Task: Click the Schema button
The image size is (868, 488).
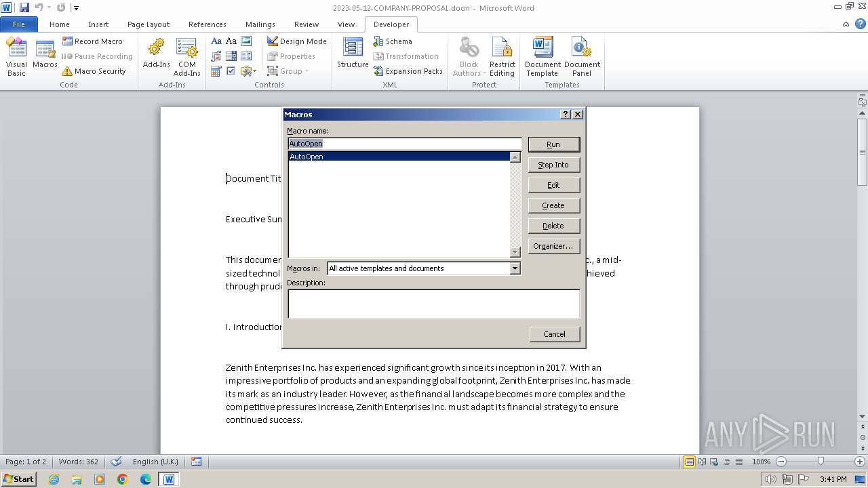Action: click(392, 41)
